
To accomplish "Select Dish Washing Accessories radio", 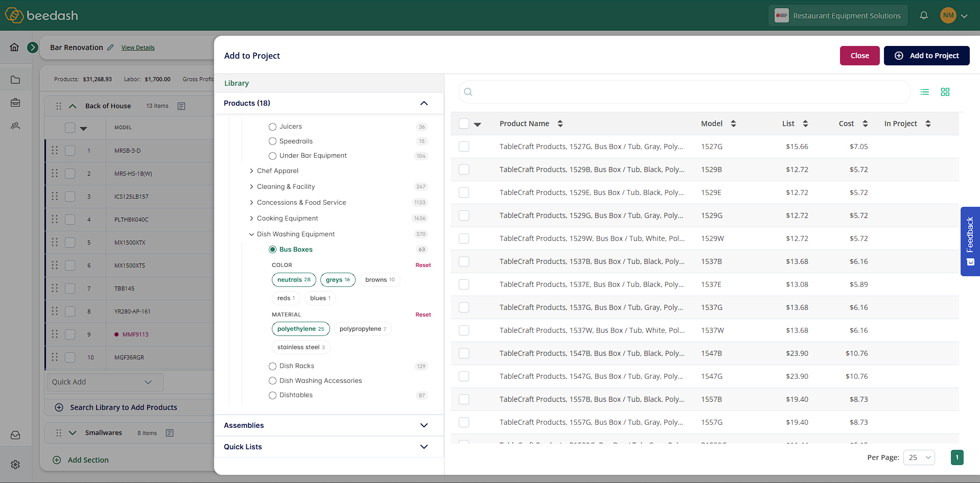I will [272, 381].
